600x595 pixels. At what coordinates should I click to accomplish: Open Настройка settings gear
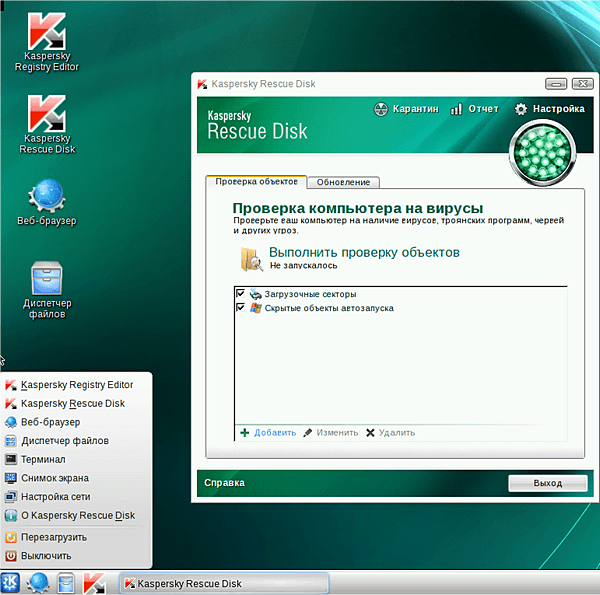click(x=549, y=108)
